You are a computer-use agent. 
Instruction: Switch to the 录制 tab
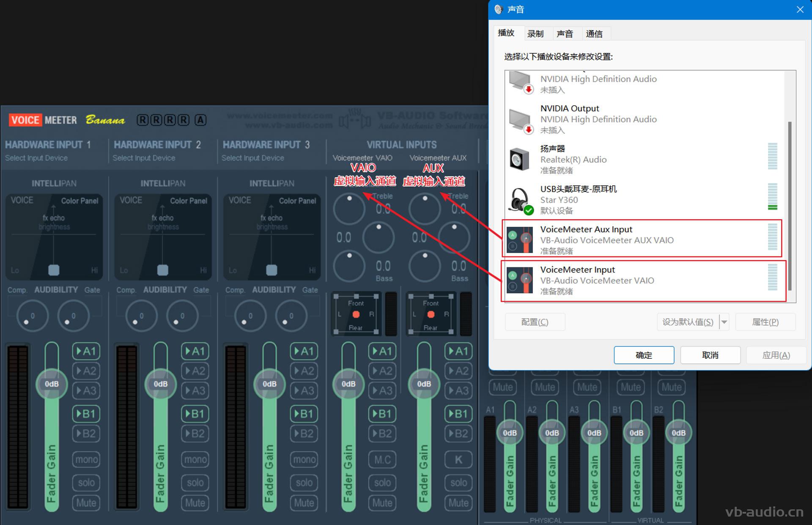click(x=535, y=33)
